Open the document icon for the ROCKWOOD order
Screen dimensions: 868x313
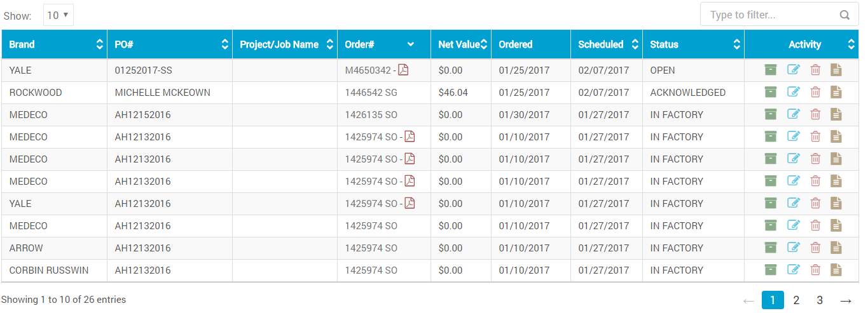point(836,92)
